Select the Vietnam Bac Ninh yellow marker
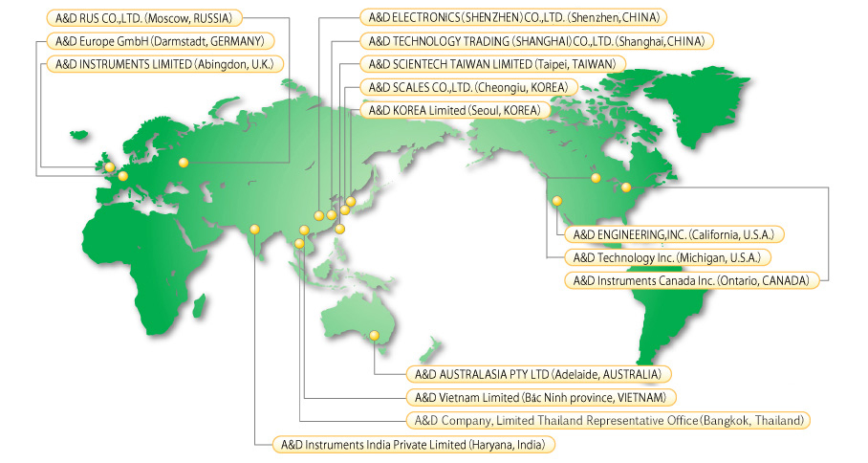 [x=304, y=231]
